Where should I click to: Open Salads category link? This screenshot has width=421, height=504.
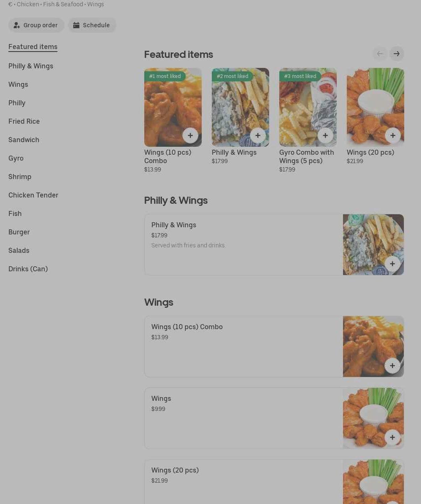pos(19,250)
